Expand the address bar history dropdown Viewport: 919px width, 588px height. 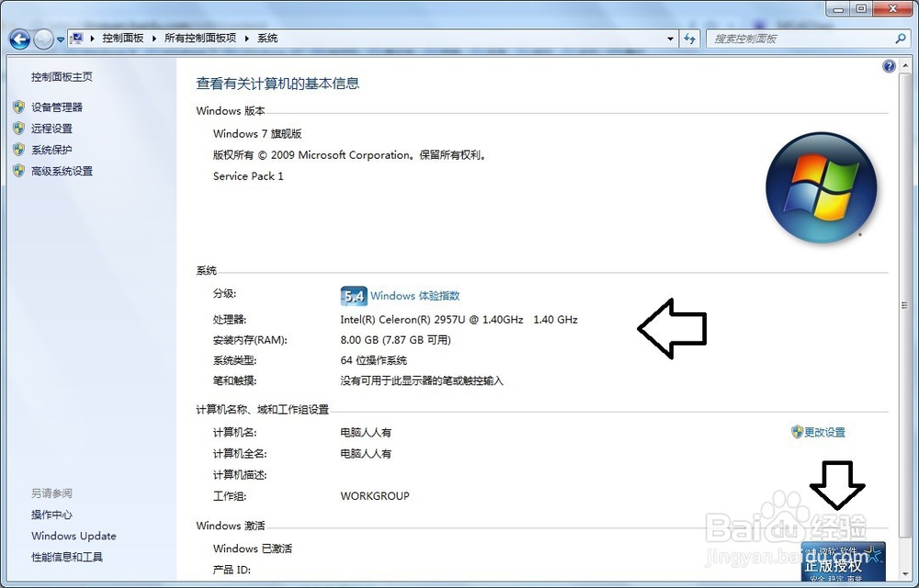click(671, 39)
